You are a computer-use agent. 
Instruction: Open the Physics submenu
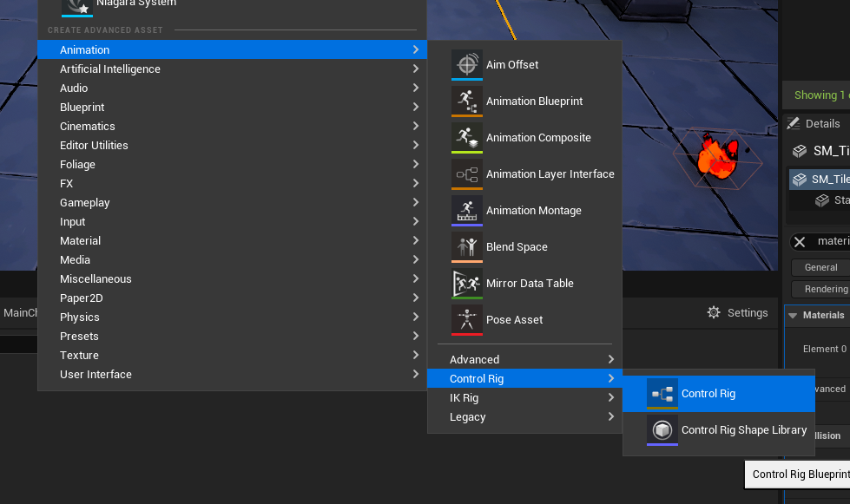(232, 317)
